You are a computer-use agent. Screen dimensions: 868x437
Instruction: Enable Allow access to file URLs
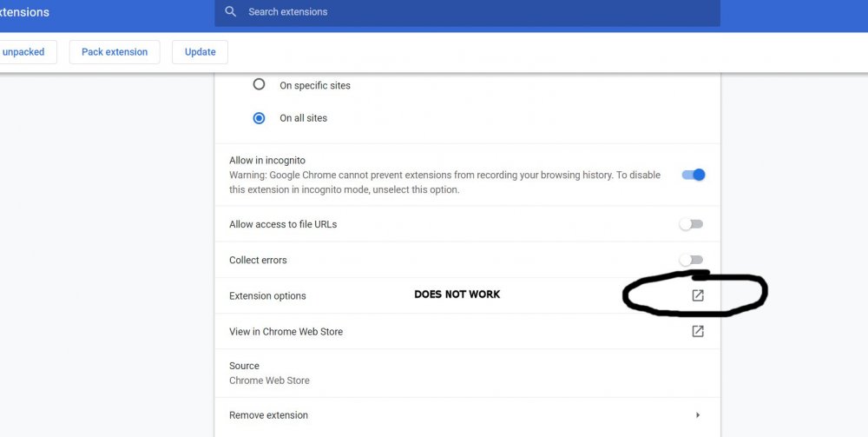pos(692,224)
